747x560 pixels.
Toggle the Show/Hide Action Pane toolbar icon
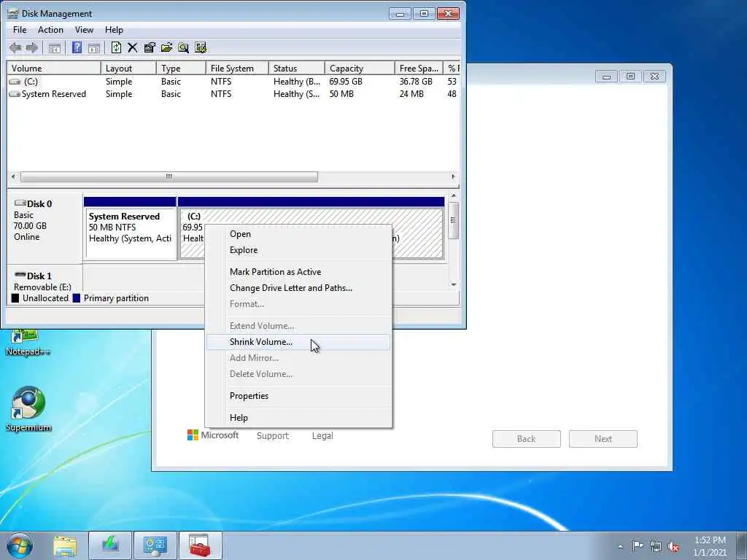click(x=94, y=47)
